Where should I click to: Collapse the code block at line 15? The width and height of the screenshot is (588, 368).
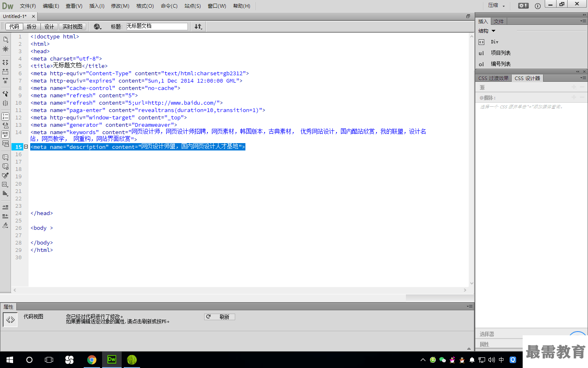tap(26, 146)
